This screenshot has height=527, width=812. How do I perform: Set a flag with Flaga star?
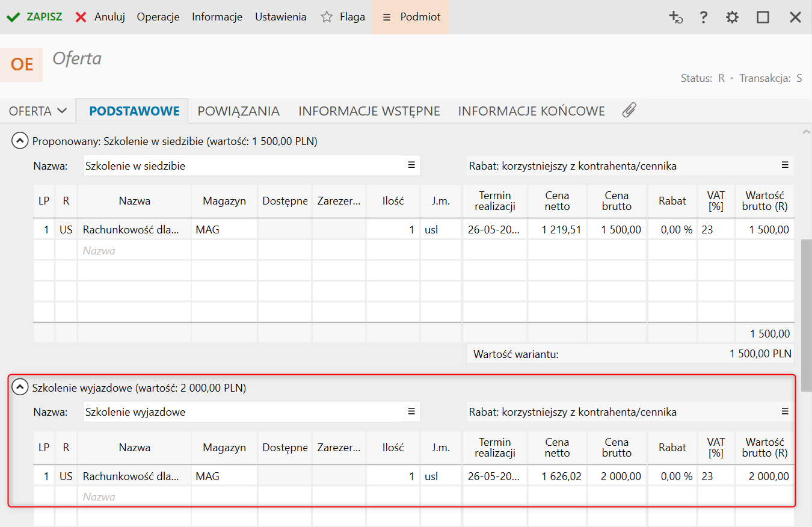coord(343,17)
